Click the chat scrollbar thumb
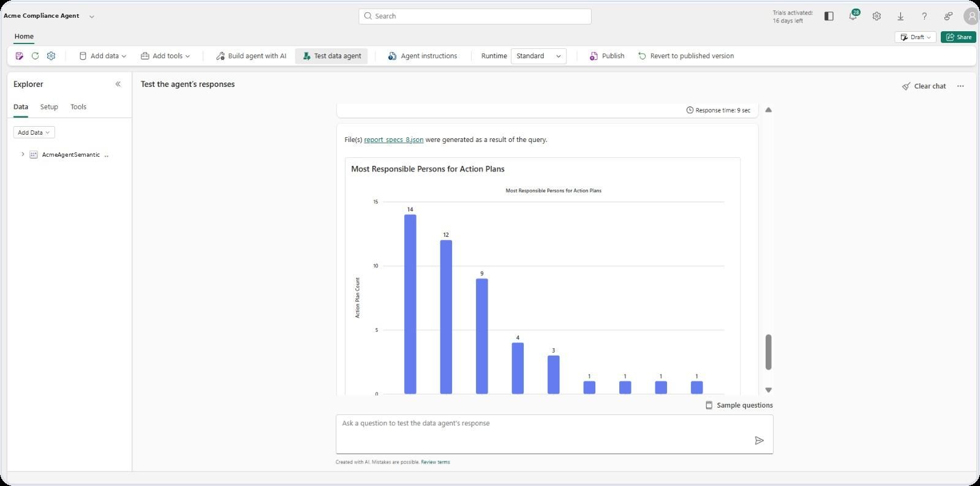Screen dimensions: 980x486 [768, 352]
